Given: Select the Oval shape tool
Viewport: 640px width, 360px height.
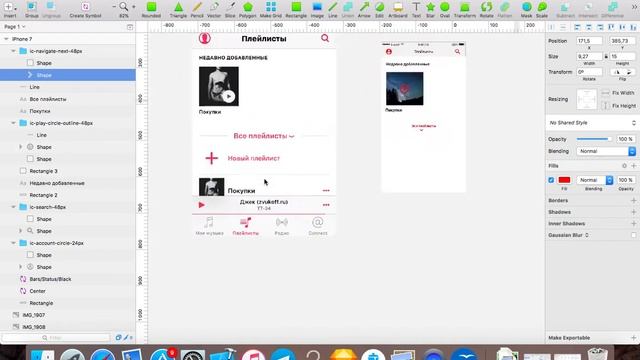Looking at the screenshot, I should [445, 9].
